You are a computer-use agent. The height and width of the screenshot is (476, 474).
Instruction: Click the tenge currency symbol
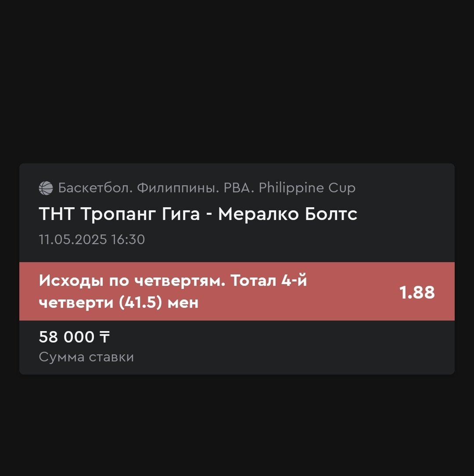(x=104, y=337)
